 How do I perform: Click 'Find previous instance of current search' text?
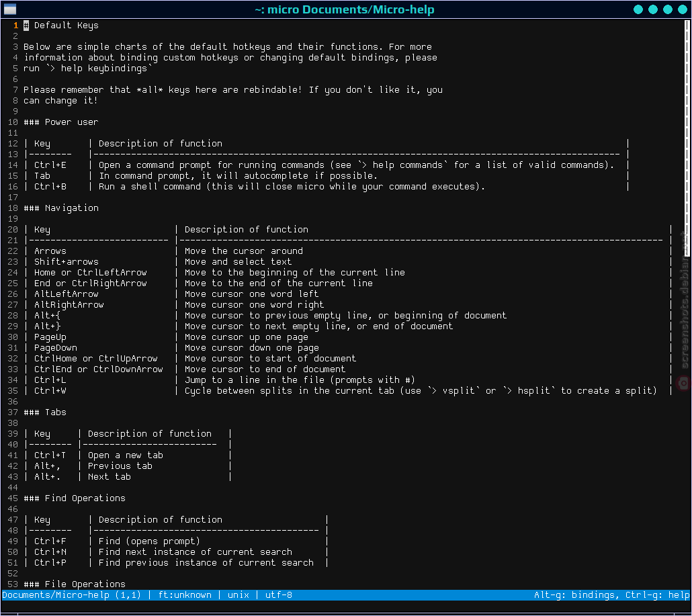[x=206, y=563]
